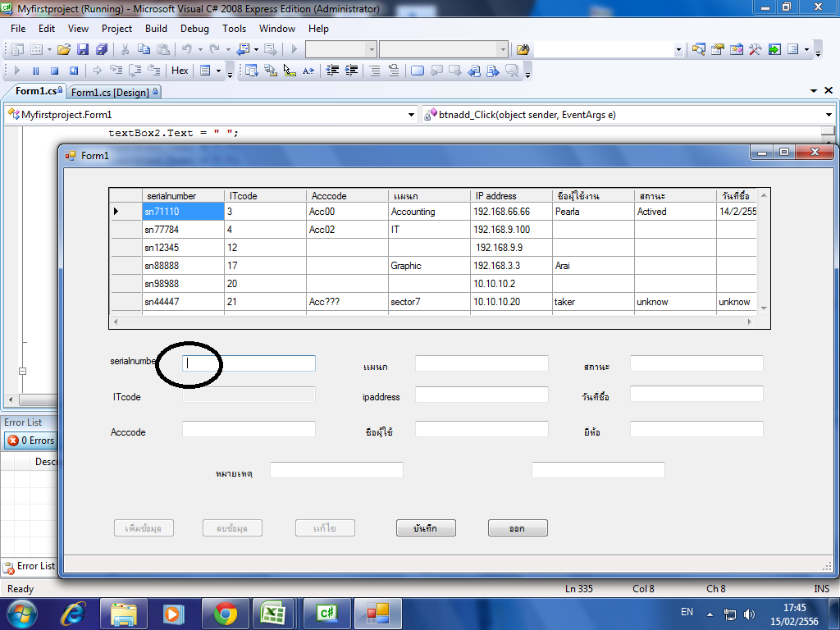
Task: Click the IP address column header
Action: point(512,195)
